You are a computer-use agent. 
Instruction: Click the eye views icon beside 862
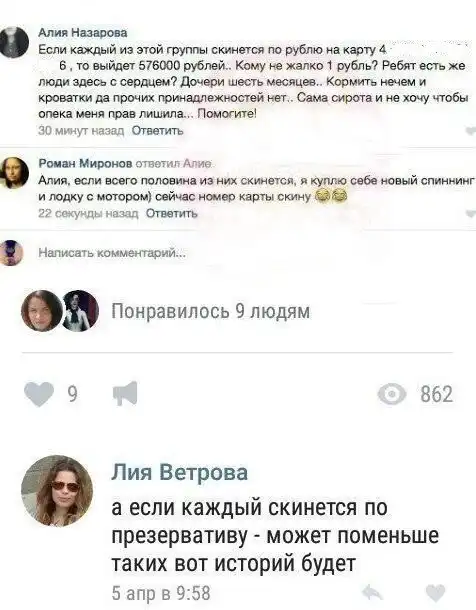(x=392, y=394)
